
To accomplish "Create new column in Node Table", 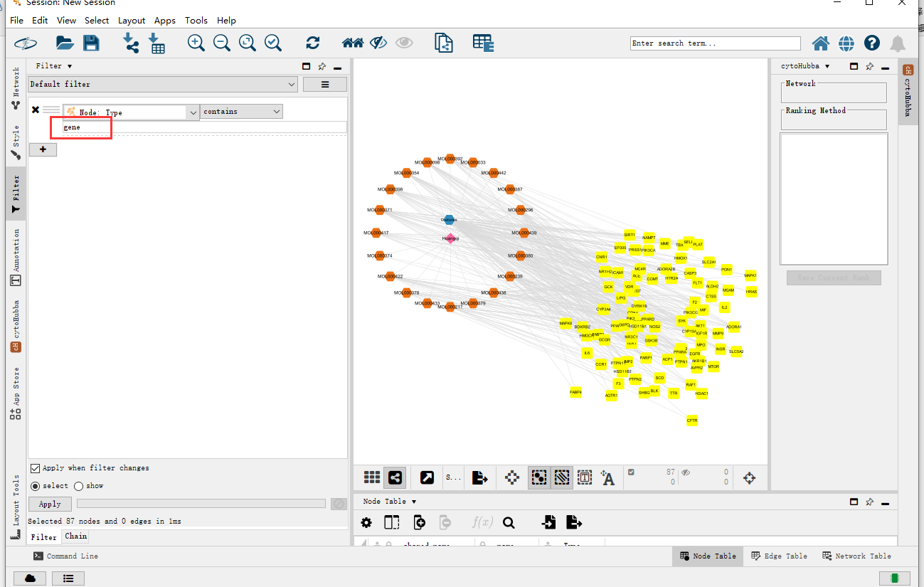I will 420,523.
